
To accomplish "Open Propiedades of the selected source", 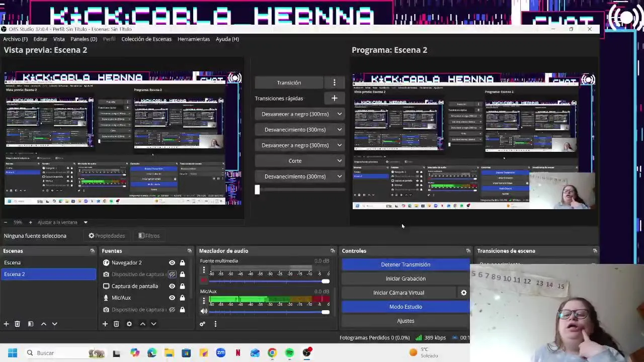I will [x=107, y=236].
